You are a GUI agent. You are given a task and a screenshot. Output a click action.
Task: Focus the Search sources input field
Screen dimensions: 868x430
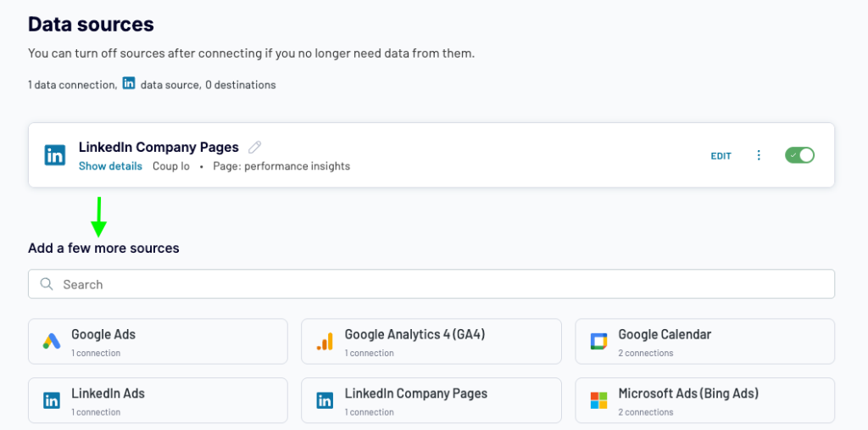pyautogui.click(x=431, y=284)
